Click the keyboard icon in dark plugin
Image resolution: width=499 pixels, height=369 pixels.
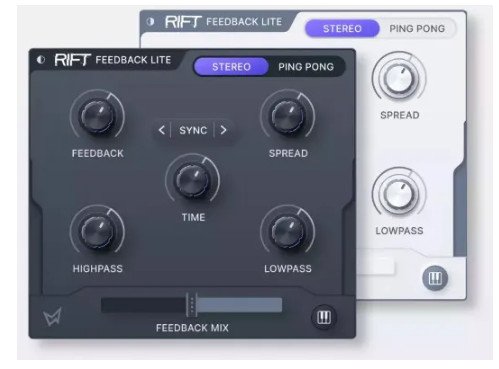[x=323, y=317]
